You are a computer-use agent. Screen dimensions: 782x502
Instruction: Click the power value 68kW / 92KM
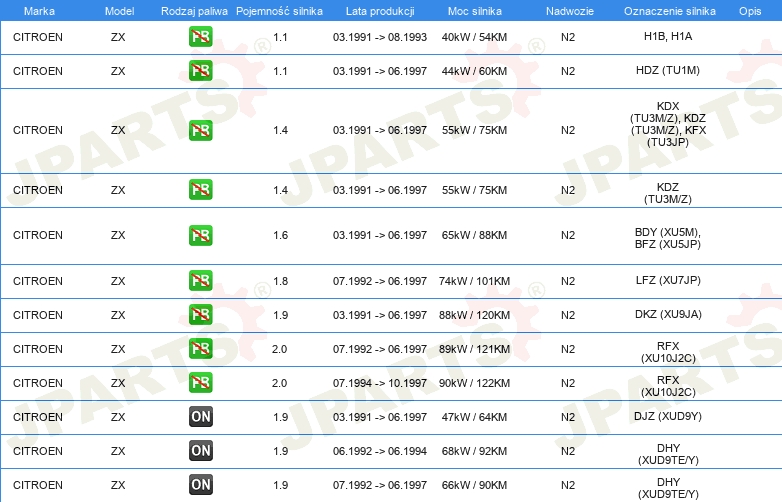(474, 451)
